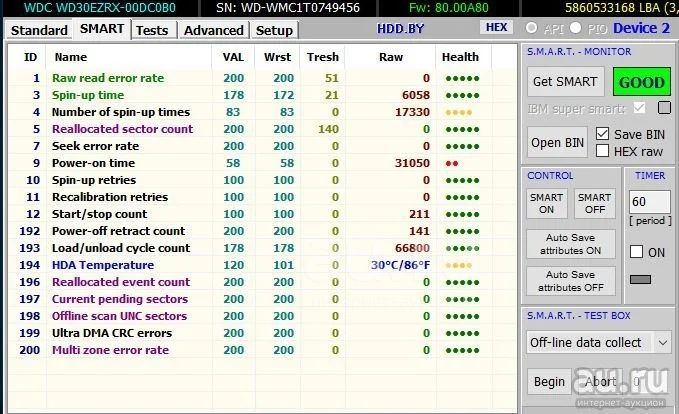Enable the HEX raw checkbox
Viewport: 679px width, 414px height.
(x=602, y=151)
